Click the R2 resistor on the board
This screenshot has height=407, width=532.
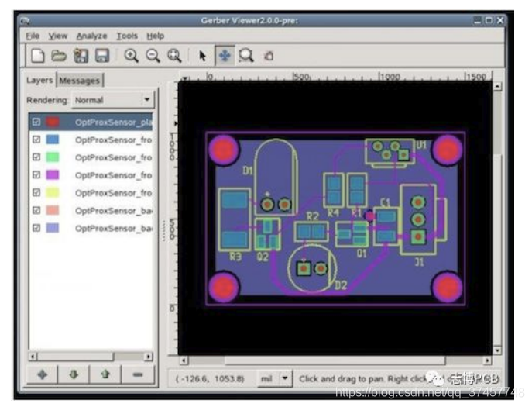tap(311, 232)
